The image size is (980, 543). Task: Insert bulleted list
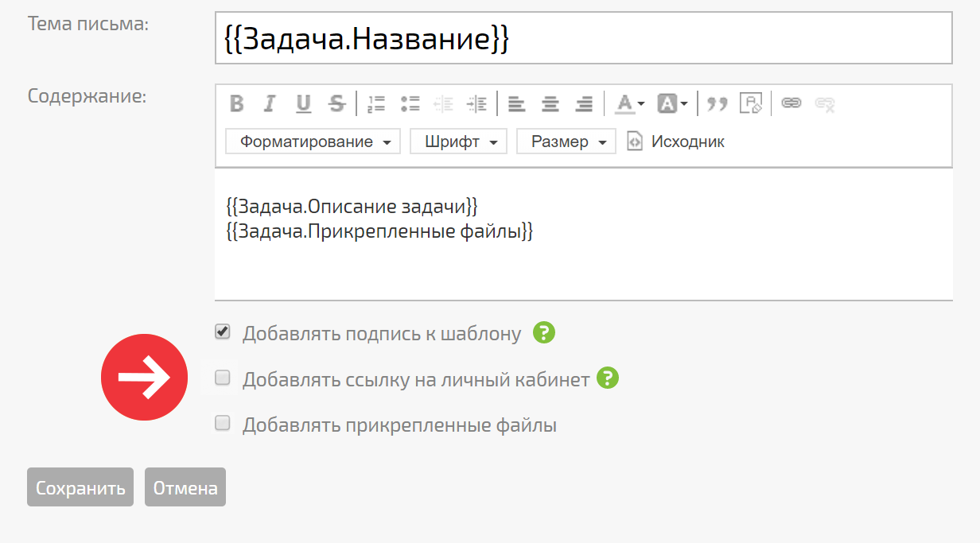pos(410,103)
